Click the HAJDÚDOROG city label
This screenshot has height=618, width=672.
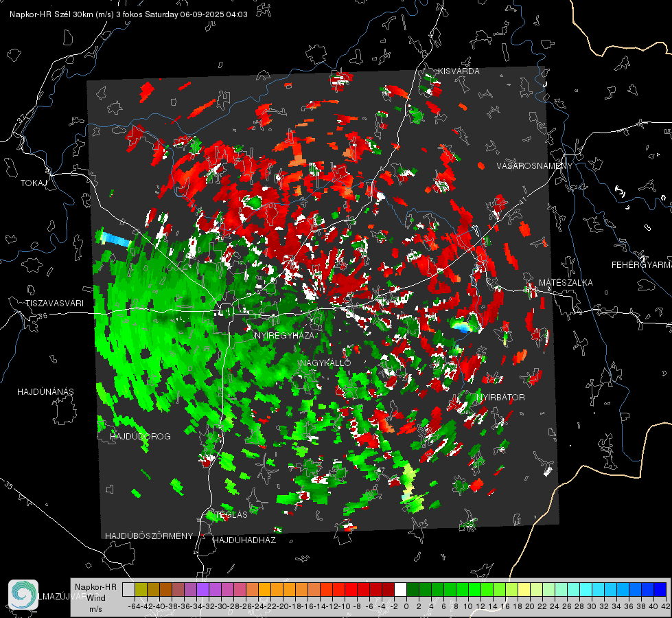[x=140, y=437]
